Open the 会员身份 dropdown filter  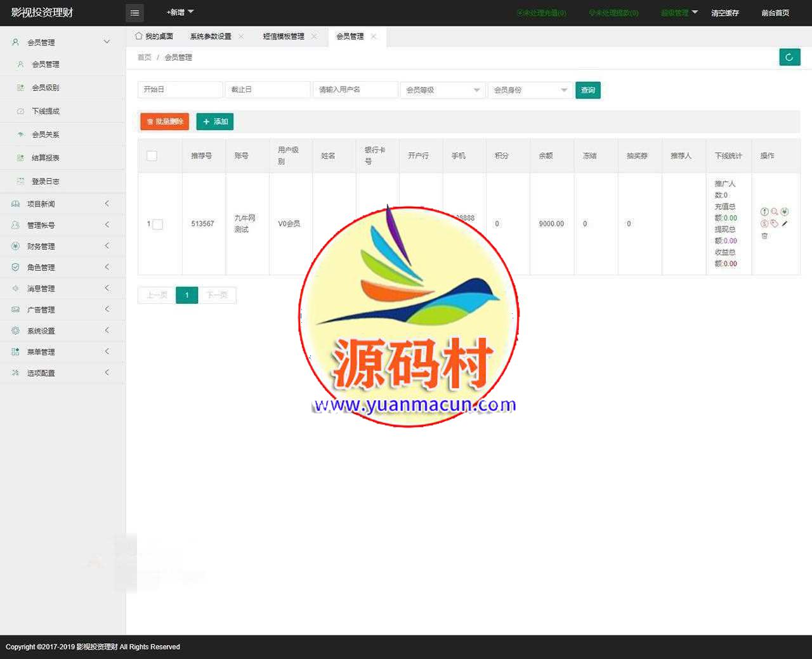(530, 90)
